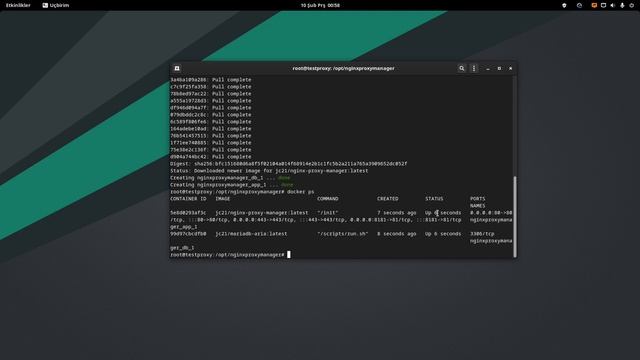This screenshot has width=640, height=360.
Task: Click the last 'Pull complete' line above Digest
Action: click(211, 157)
